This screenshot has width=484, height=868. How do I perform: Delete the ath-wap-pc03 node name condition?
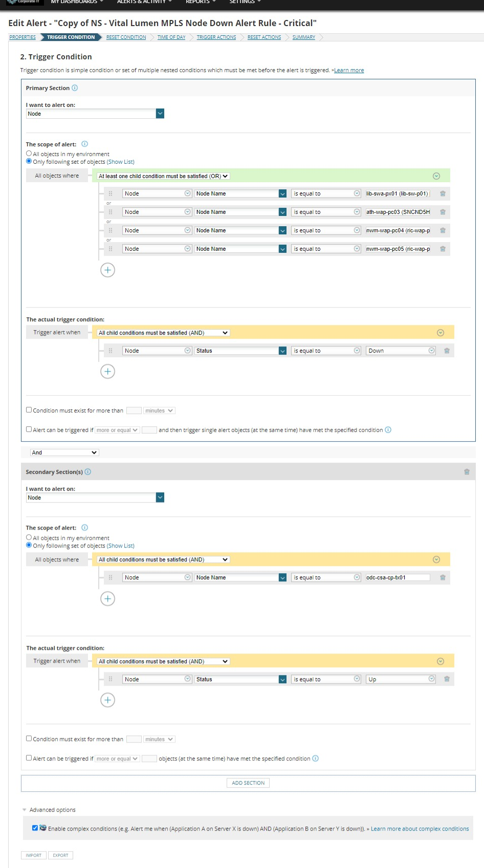click(443, 212)
